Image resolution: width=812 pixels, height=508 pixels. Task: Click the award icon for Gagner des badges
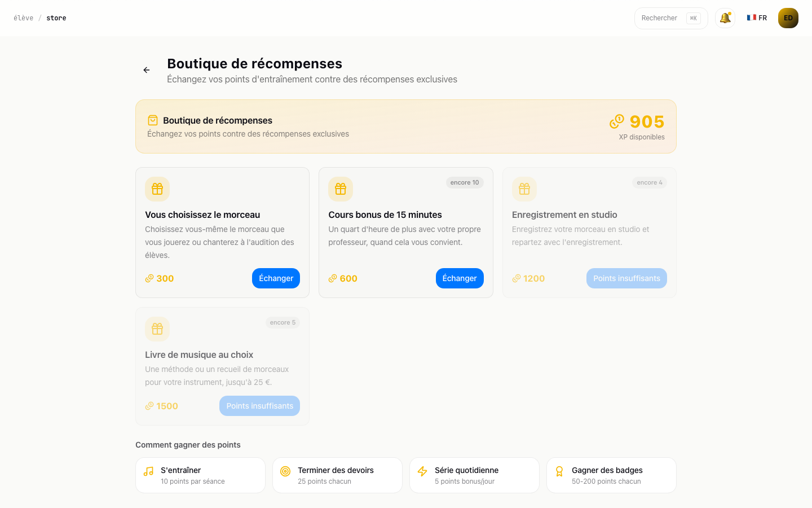tap(559, 471)
